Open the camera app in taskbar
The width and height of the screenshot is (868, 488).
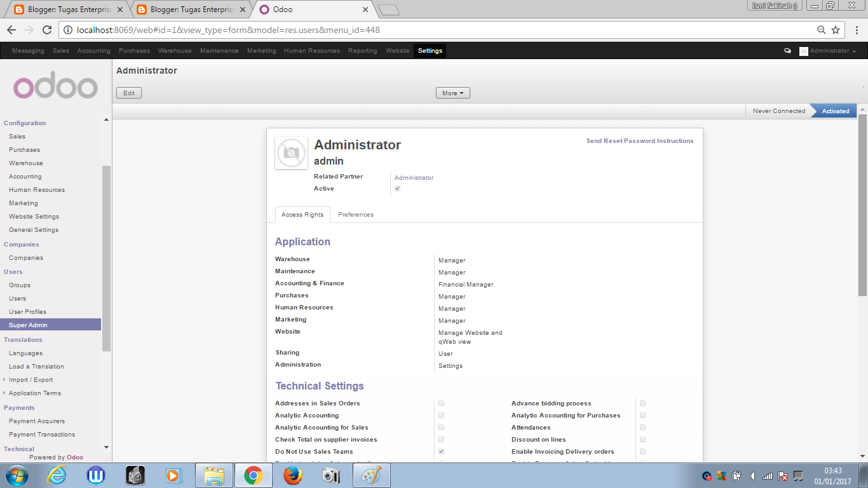coord(331,475)
